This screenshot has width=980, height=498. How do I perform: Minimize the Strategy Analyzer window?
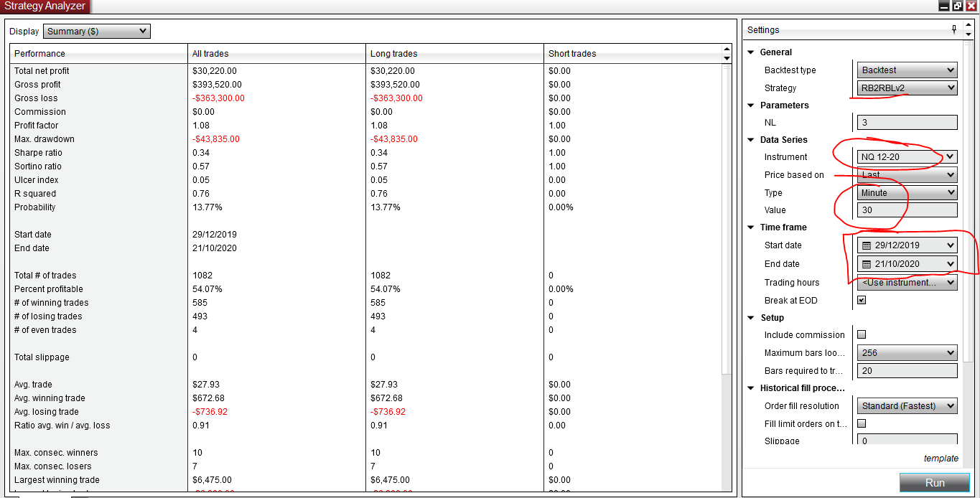944,6
